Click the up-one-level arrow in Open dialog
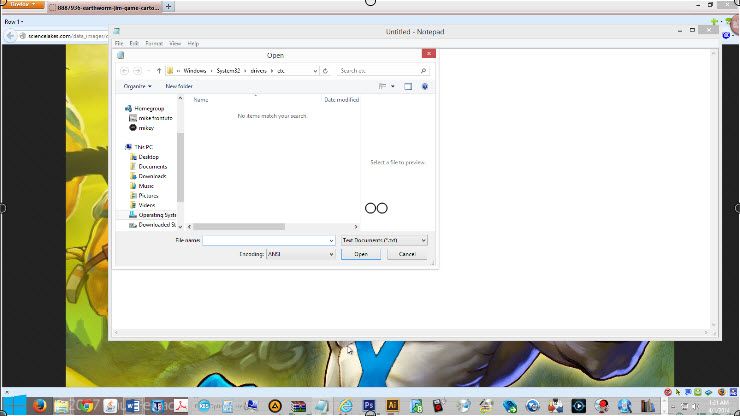Viewport: 740px width, 416px height. 159,71
